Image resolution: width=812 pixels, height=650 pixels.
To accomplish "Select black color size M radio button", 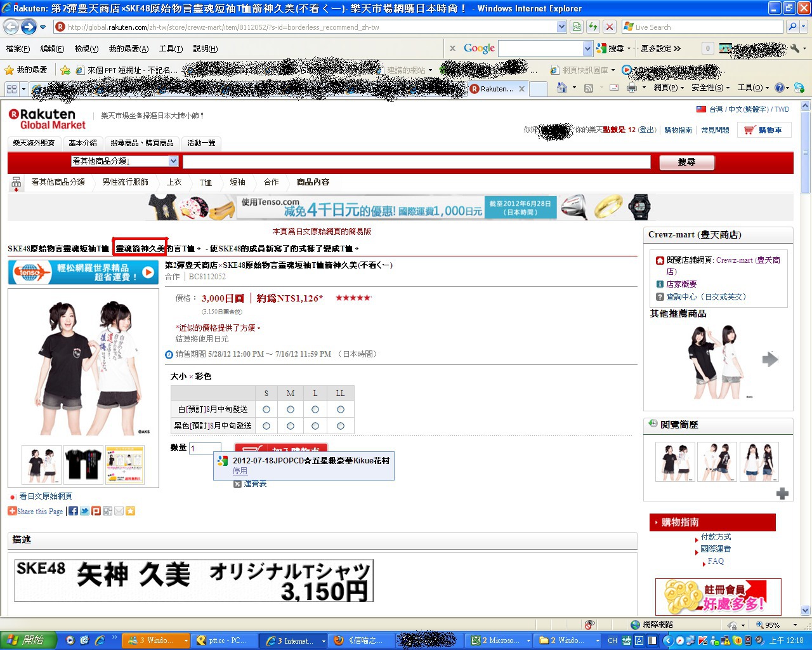I will coord(291,426).
